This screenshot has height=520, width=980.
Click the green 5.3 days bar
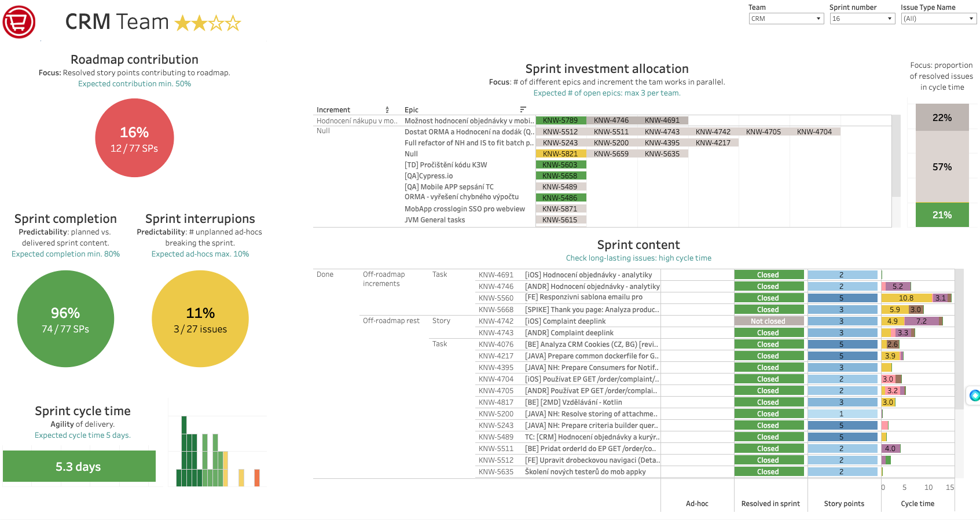coord(79,466)
